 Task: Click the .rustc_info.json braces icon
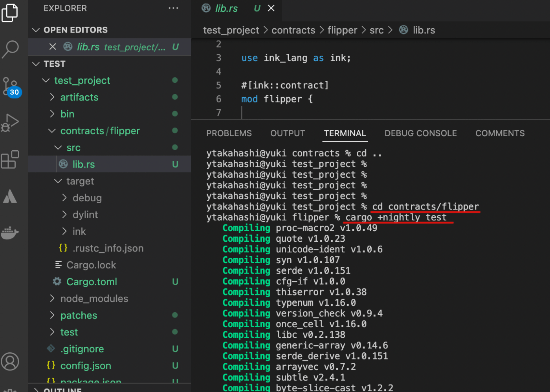click(63, 248)
